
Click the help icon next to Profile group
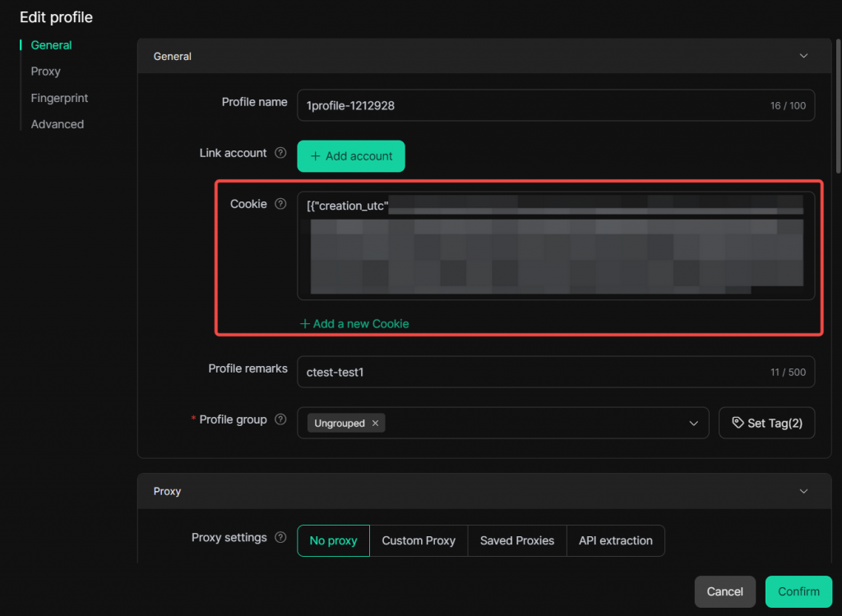(280, 419)
